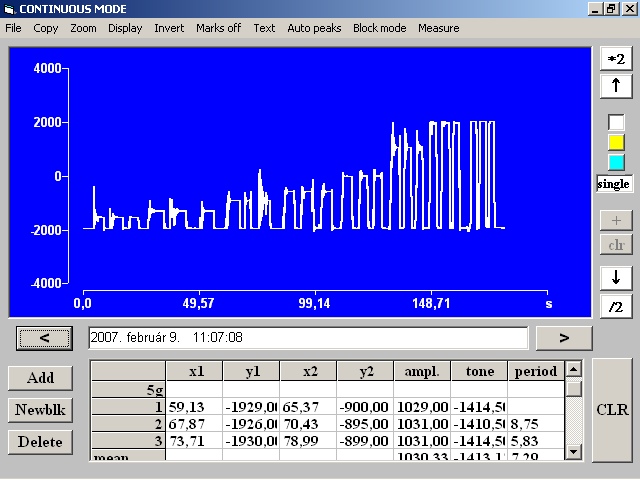Click cell with value 78,99
640x480 pixels.
308,441
